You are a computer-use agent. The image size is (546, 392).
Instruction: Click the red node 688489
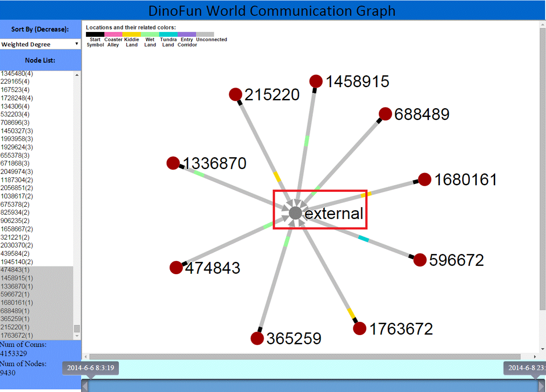coord(385,114)
